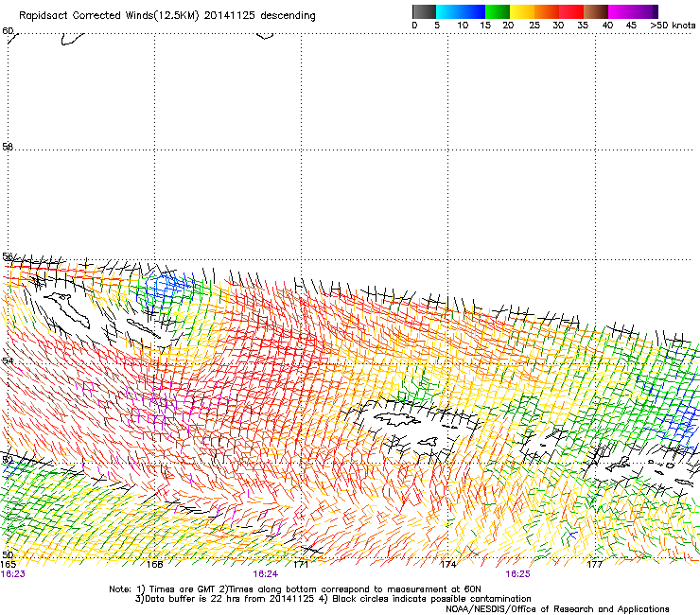Click the magenta-purple 40-50 knots color band
This screenshot has width=700, height=615.
click(633, 11)
